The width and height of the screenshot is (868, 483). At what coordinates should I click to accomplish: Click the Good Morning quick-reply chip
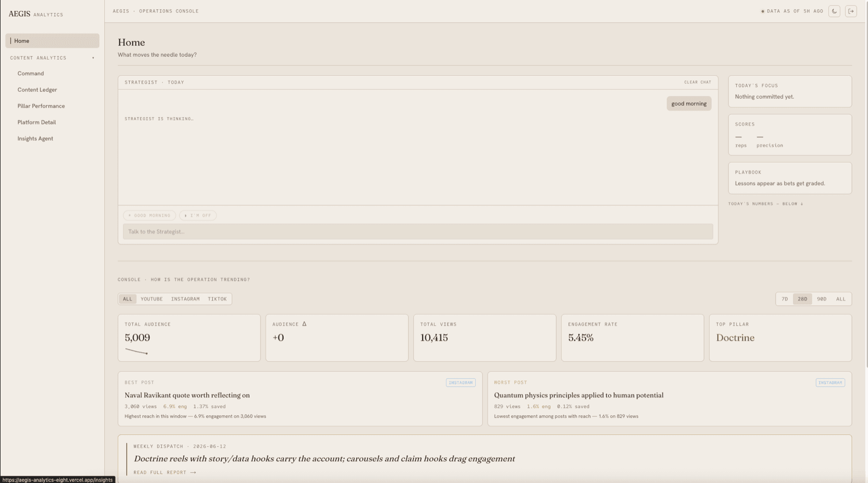[149, 215]
